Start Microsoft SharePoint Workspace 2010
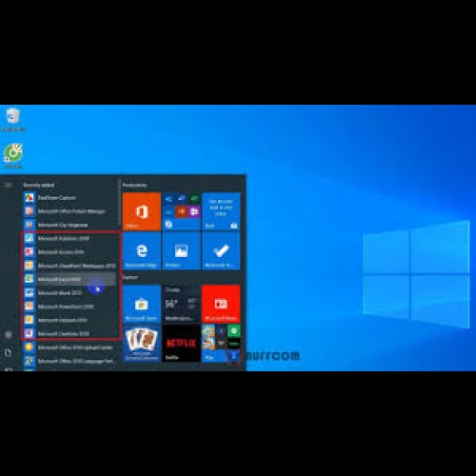Image resolution: width=476 pixels, height=476 pixels. [69, 266]
